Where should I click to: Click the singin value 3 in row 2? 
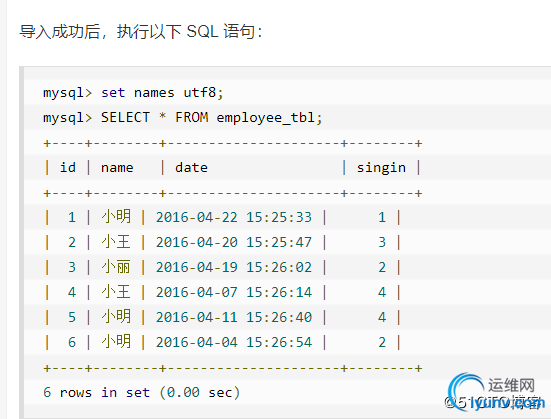382,242
